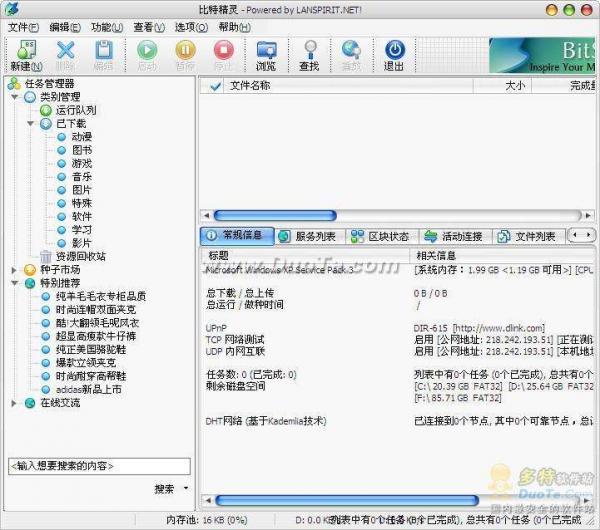Open 时尚连帽双面夹克 link
Viewport: 600px width, 530px height.
[x=96, y=310]
